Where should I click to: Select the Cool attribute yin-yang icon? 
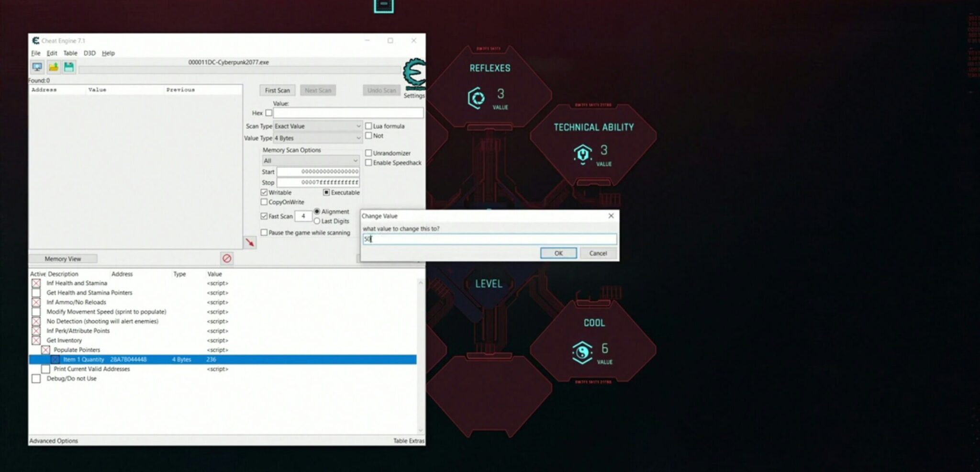click(x=582, y=353)
